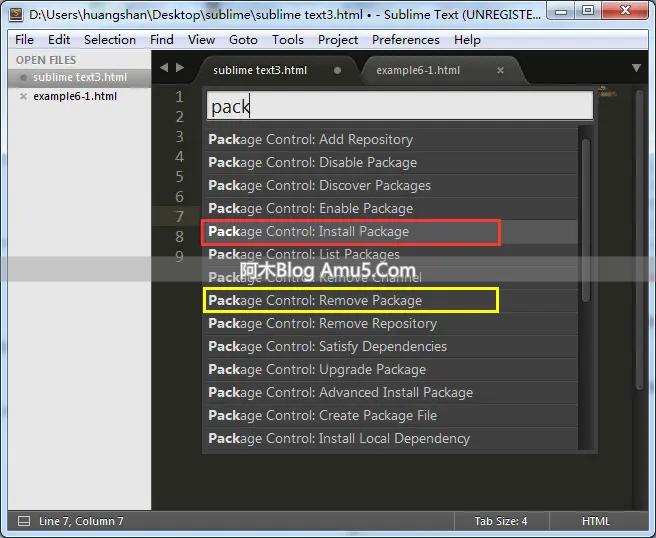
Task: Choose Package Control: Create Package File
Action: coord(391,415)
